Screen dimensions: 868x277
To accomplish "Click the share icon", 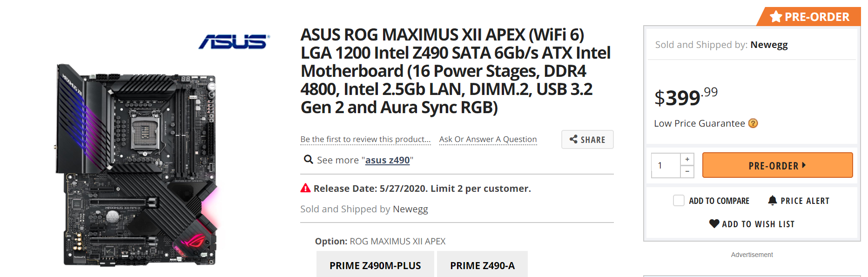I will (x=573, y=139).
